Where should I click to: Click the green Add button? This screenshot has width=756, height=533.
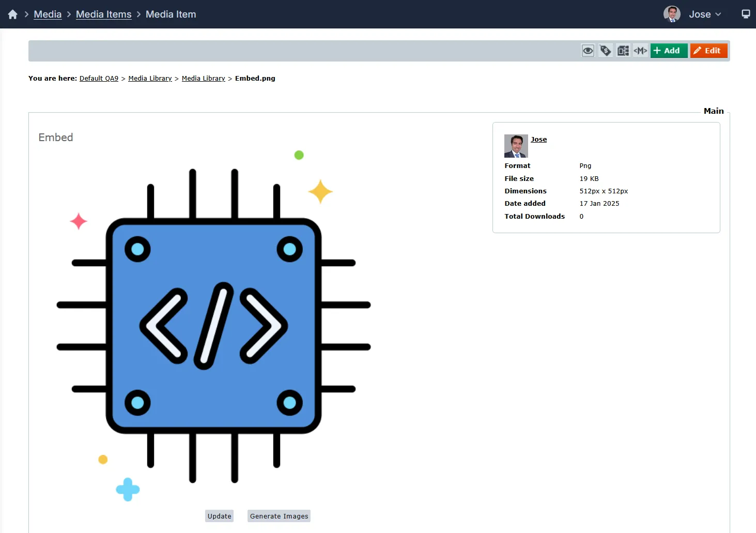668,51
